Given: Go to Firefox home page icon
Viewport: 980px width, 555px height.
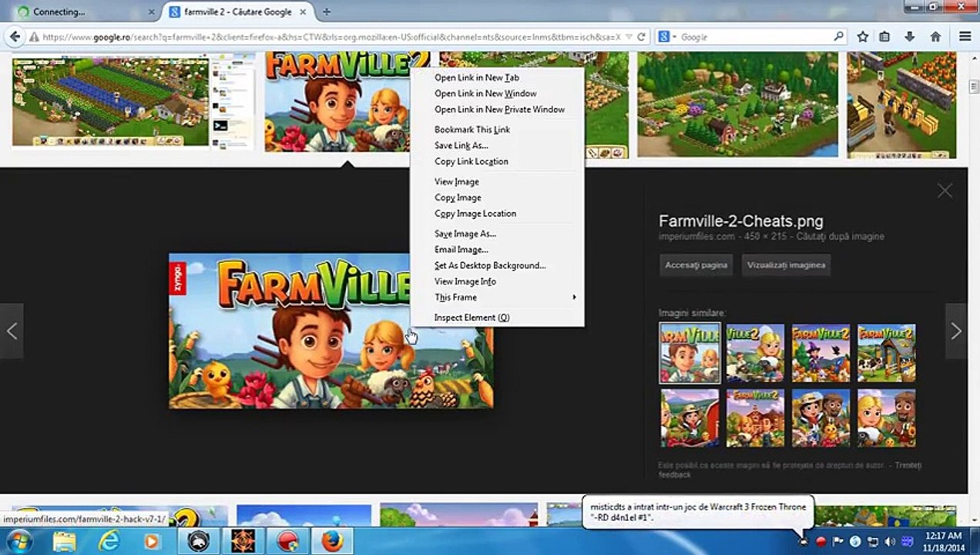Looking at the screenshot, I should tap(935, 36).
